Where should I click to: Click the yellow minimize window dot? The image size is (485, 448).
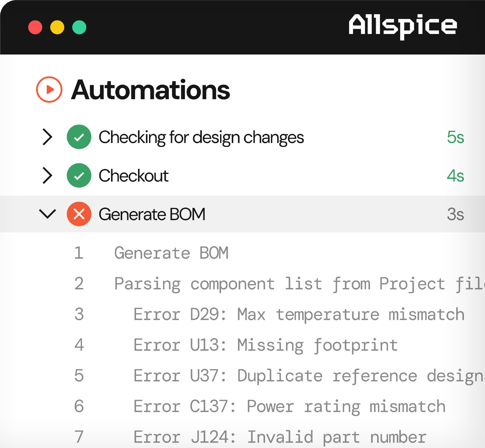click(x=57, y=27)
